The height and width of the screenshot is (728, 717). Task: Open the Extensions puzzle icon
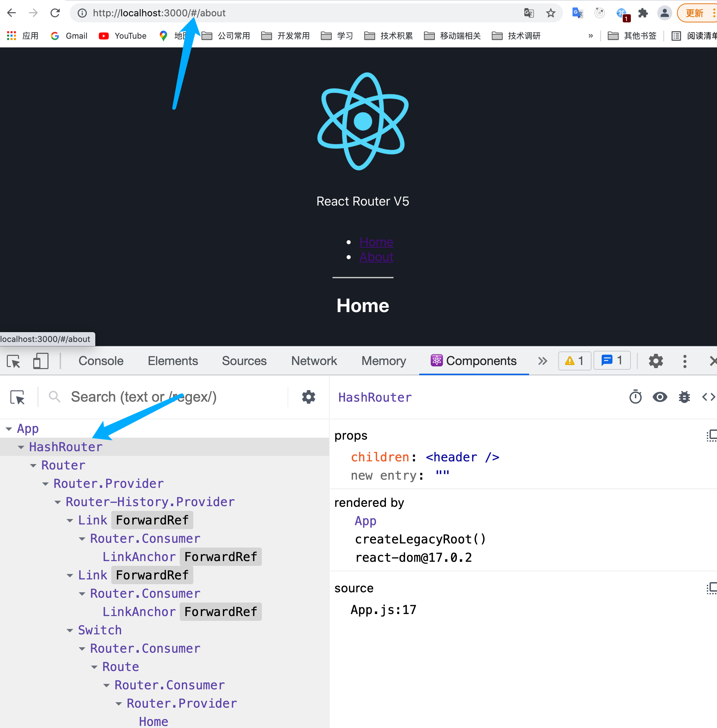pyautogui.click(x=643, y=13)
